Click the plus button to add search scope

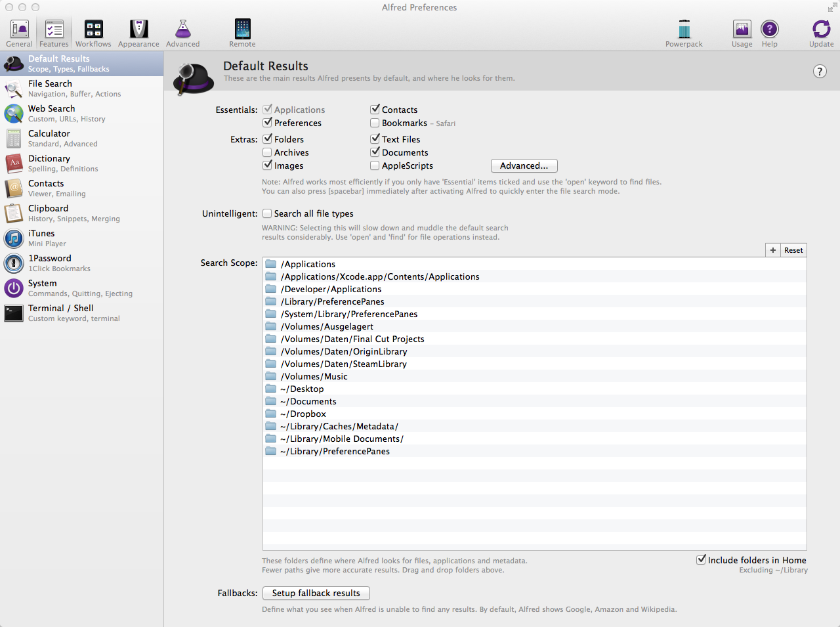pos(773,250)
